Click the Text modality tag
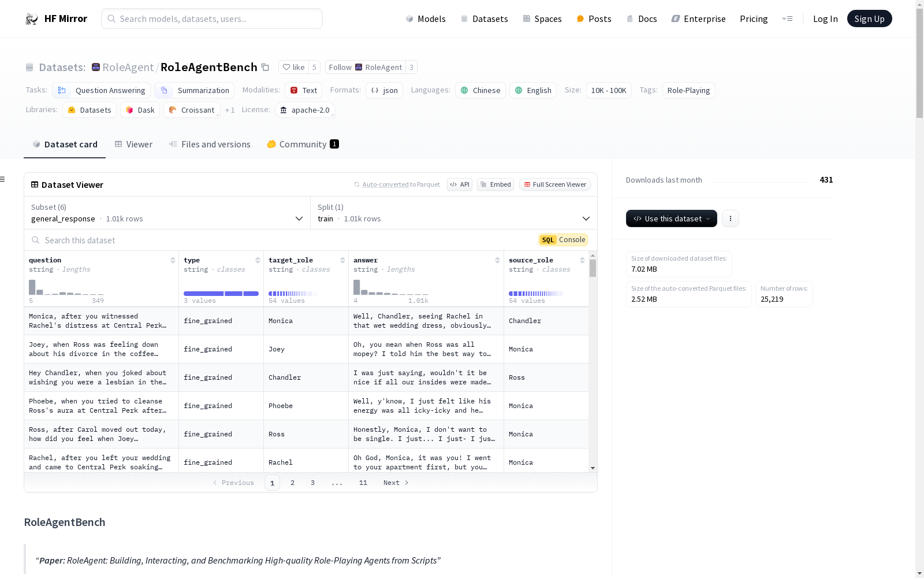Screen dimensions: 924x578 (x=303, y=90)
